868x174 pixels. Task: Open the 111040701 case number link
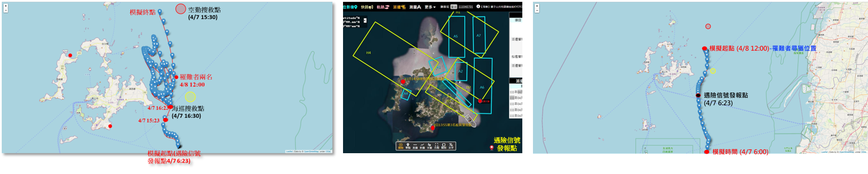click(466, 7)
